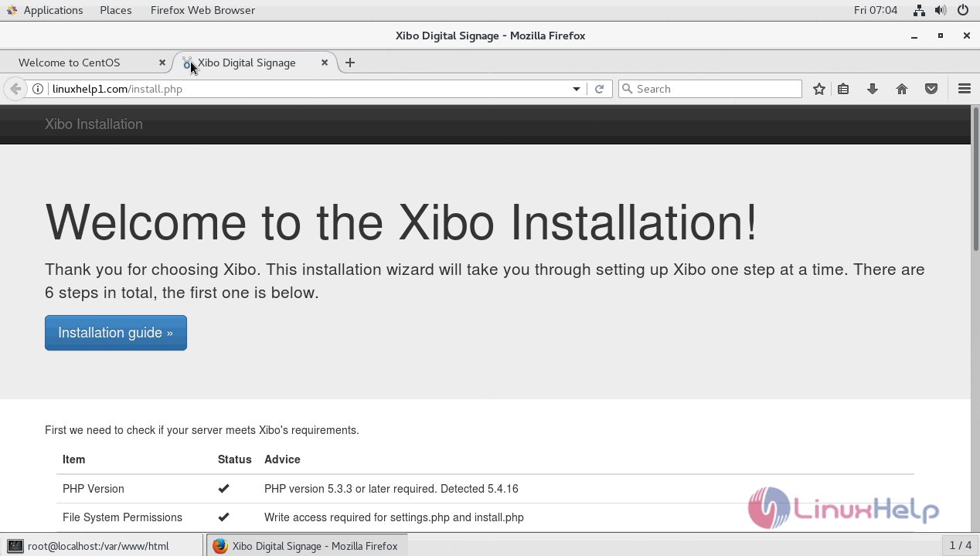980x556 pixels.
Task: Click the Xibo Installation header link
Action: [94, 124]
